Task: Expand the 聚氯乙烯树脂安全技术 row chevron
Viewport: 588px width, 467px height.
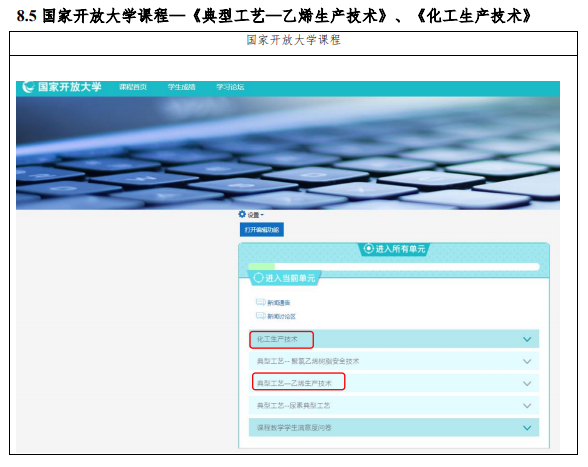Action: pyautogui.click(x=527, y=361)
